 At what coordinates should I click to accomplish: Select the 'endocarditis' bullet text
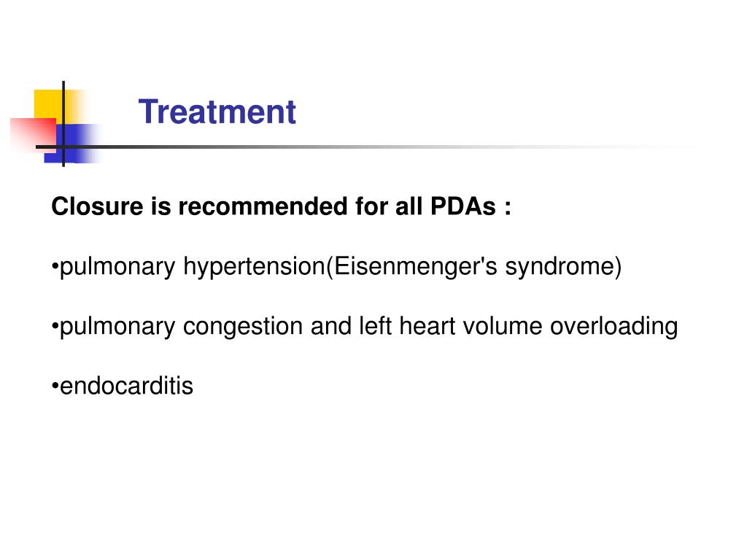(x=126, y=385)
